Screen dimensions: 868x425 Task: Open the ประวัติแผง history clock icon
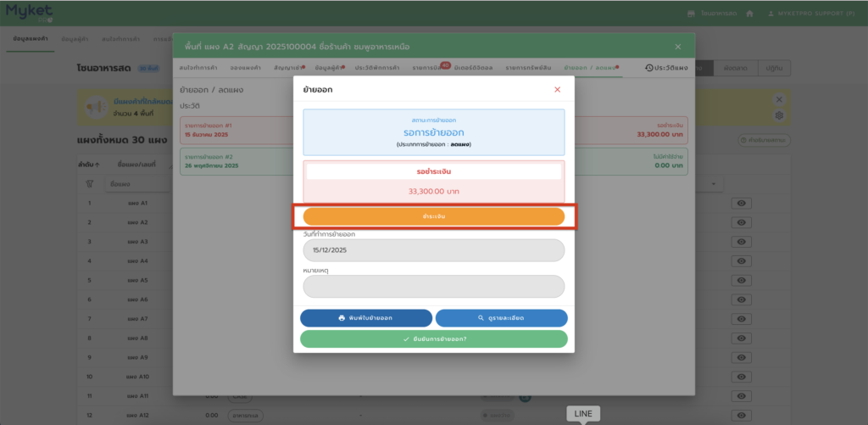tap(649, 68)
